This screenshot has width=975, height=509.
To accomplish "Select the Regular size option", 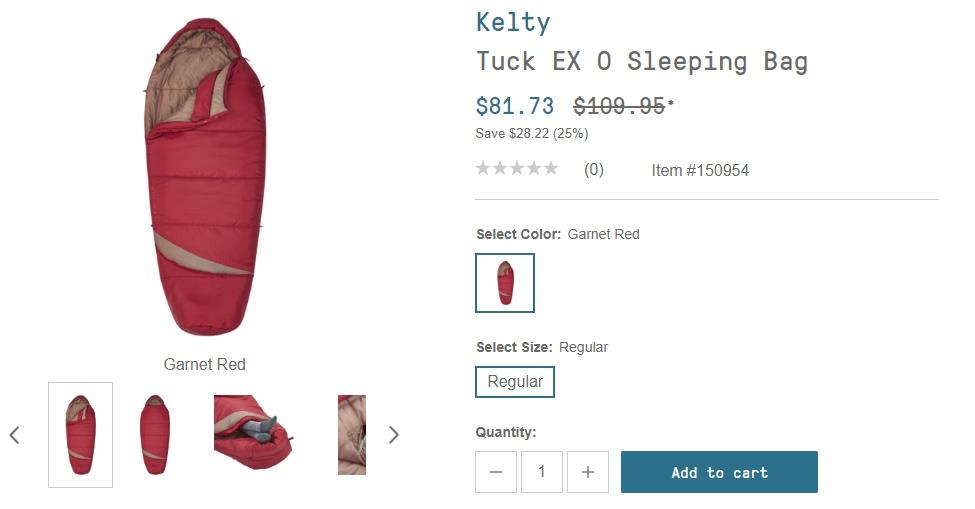I will [515, 382].
